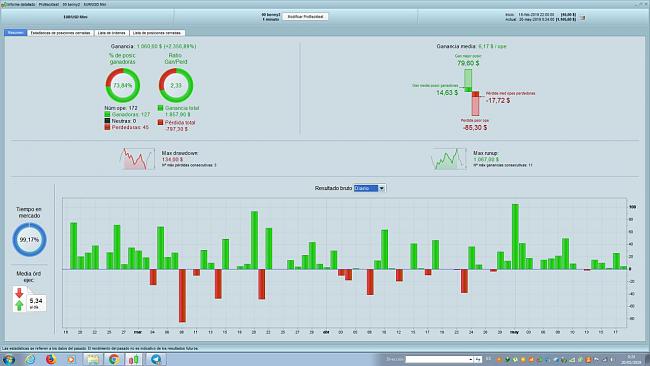Click the red Pérdida total legend square
This screenshot has height=366, width=650.
tap(160, 123)
